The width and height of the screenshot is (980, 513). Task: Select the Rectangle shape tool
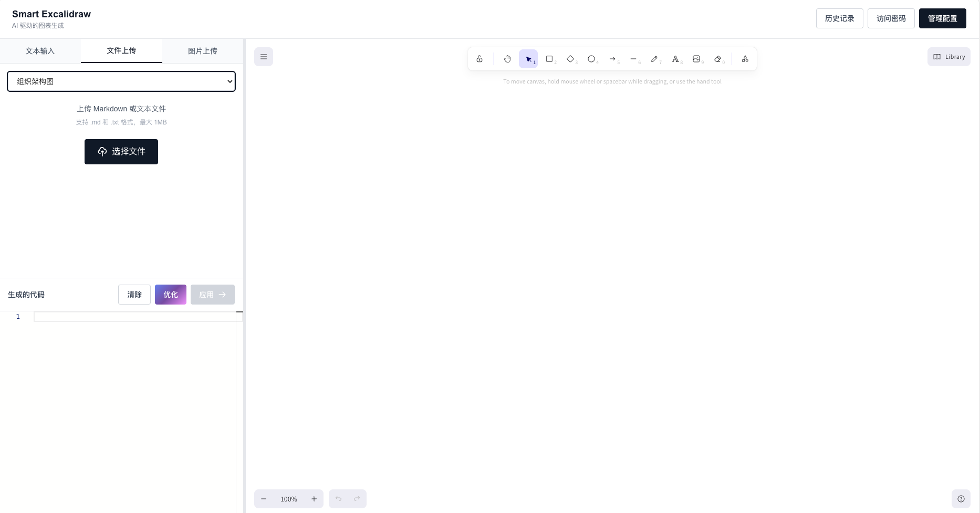pos(549,59)
